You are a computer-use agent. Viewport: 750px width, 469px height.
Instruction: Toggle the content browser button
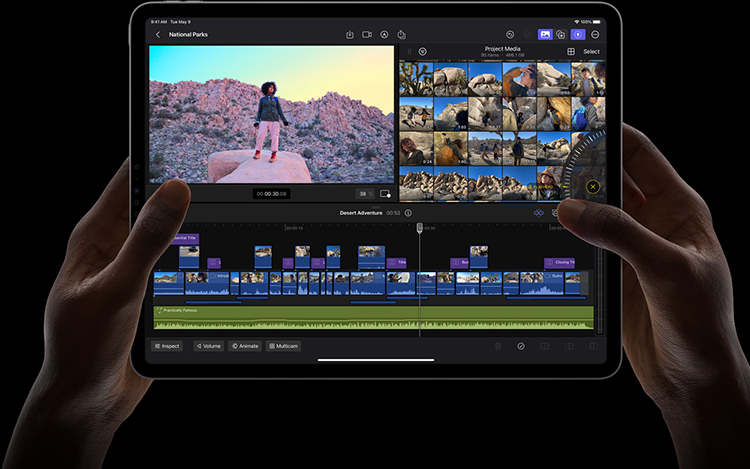click(x=561, y=34)
